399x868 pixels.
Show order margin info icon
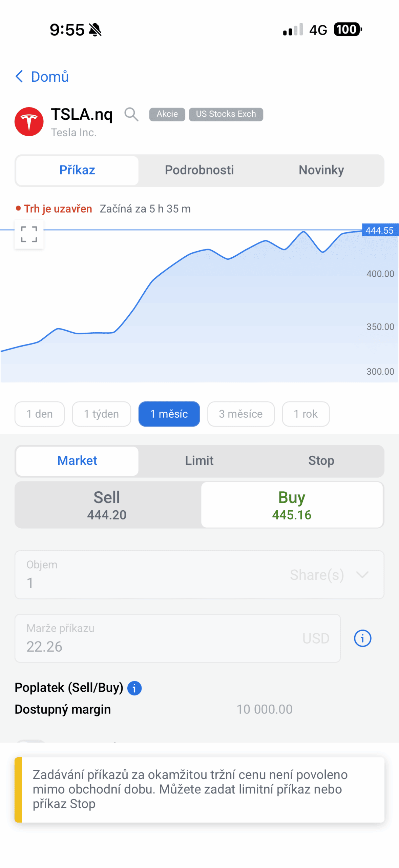[x=362, y=638]
